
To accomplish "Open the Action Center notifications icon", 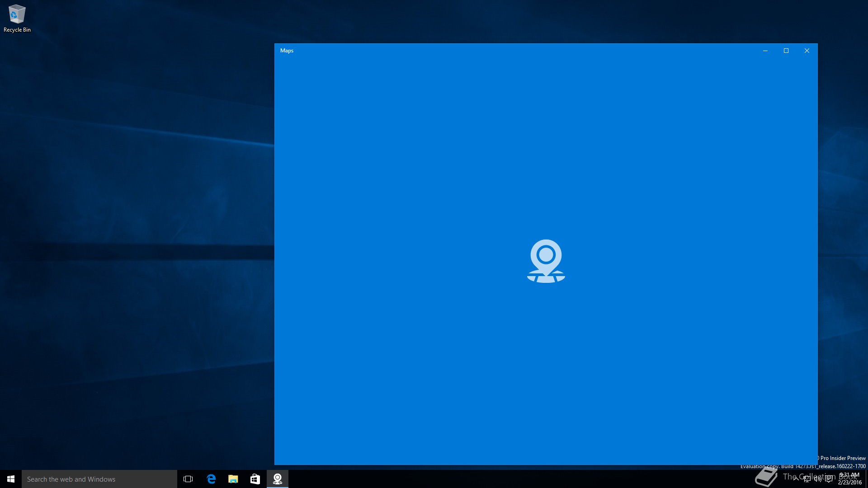I will pos(829,479).
